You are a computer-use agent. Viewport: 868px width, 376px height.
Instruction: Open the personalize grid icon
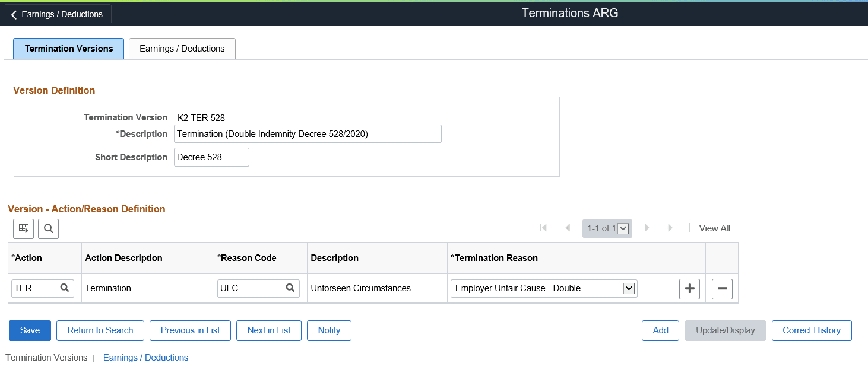point(23,228)
